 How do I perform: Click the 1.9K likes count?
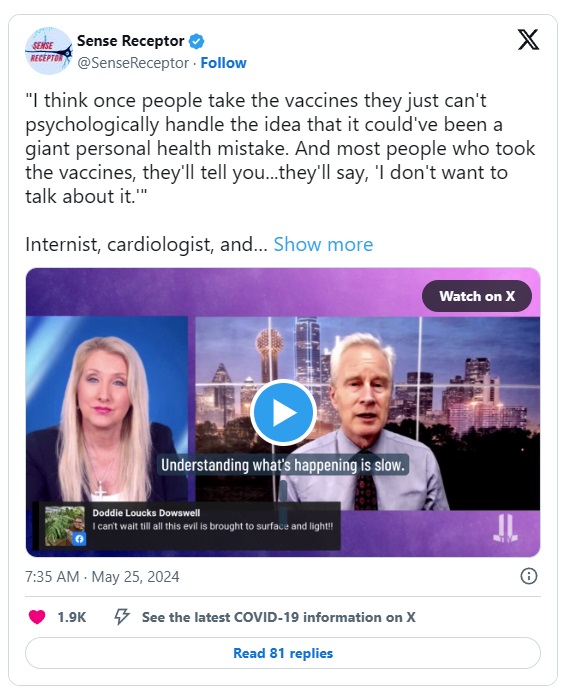tap(72, 617)
